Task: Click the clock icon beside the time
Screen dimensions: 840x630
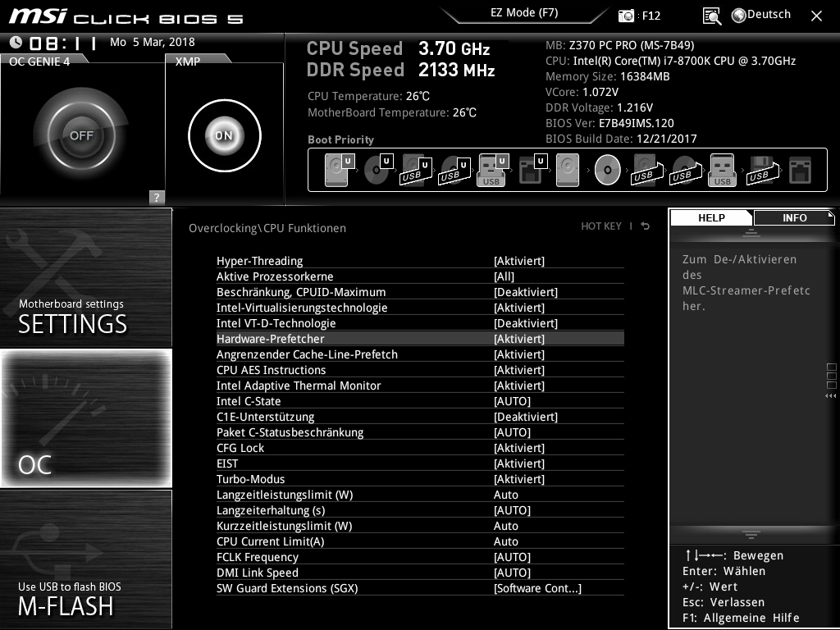Action: [x=16, y=42]
